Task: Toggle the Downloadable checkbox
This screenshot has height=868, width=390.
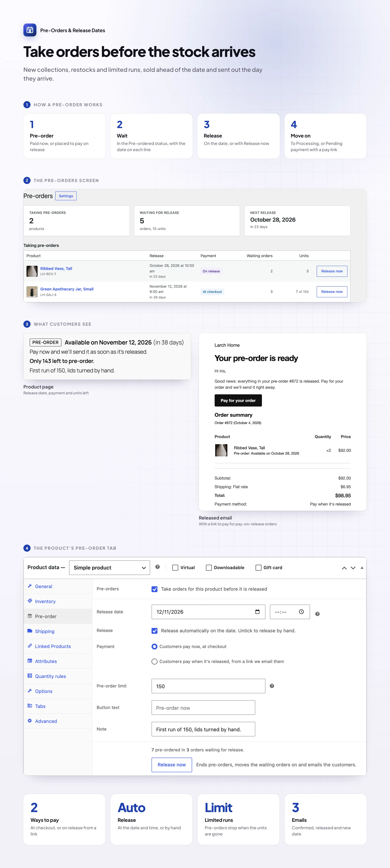Action: [x=209, y=567]
